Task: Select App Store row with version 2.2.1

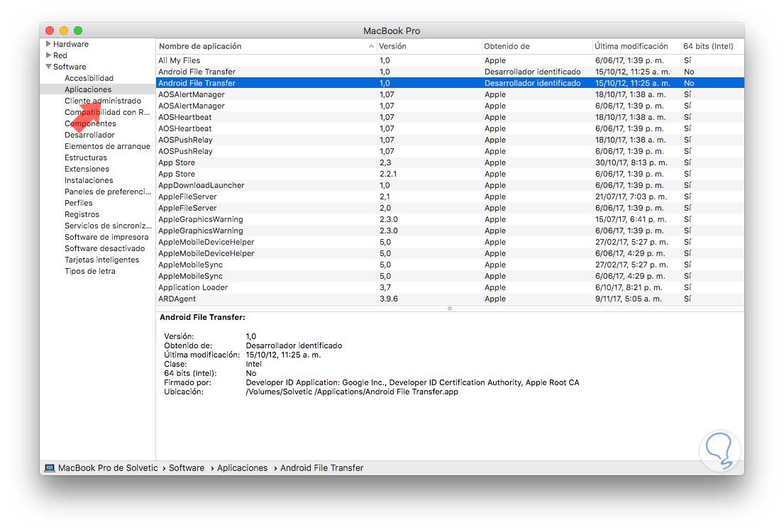Action: pos(450,174)
